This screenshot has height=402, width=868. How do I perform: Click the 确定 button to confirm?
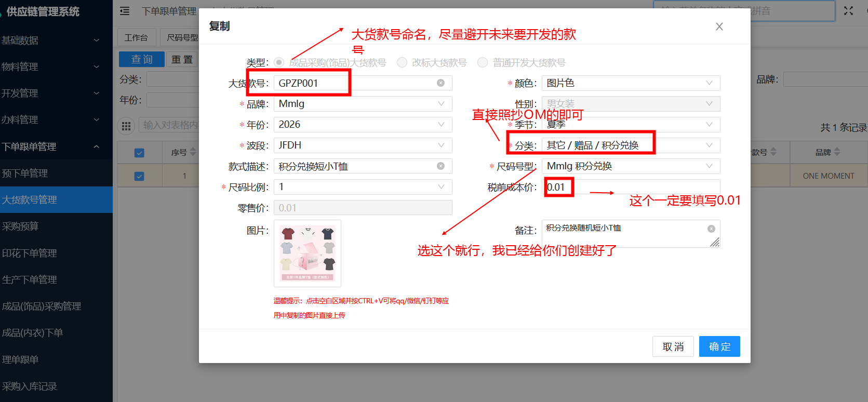coord(719,346)
